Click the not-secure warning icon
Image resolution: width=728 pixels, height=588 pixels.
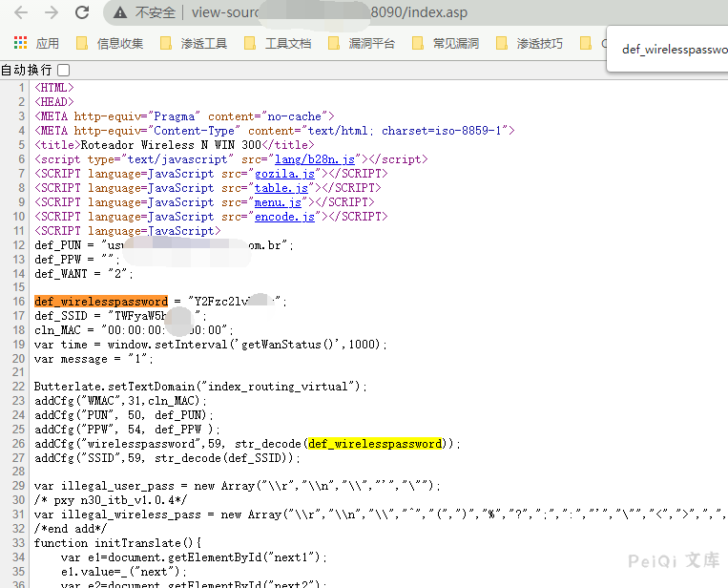click(x=120, y=13)
